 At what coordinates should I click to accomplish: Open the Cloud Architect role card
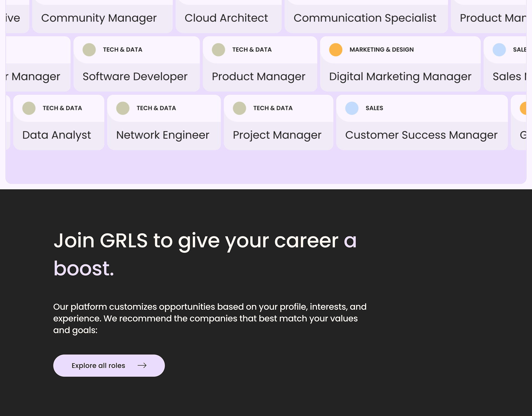coord(226,18)
